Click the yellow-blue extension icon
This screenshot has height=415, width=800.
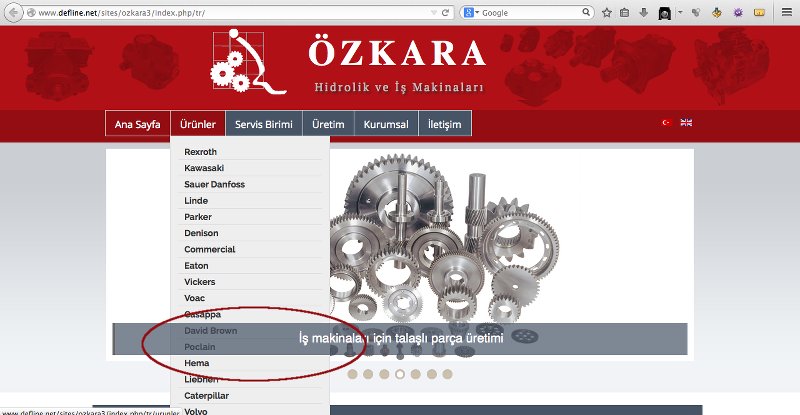717,13
